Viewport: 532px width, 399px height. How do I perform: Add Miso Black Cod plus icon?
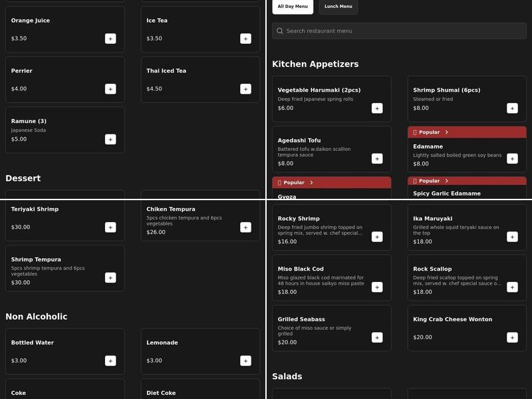pos(377,287)
